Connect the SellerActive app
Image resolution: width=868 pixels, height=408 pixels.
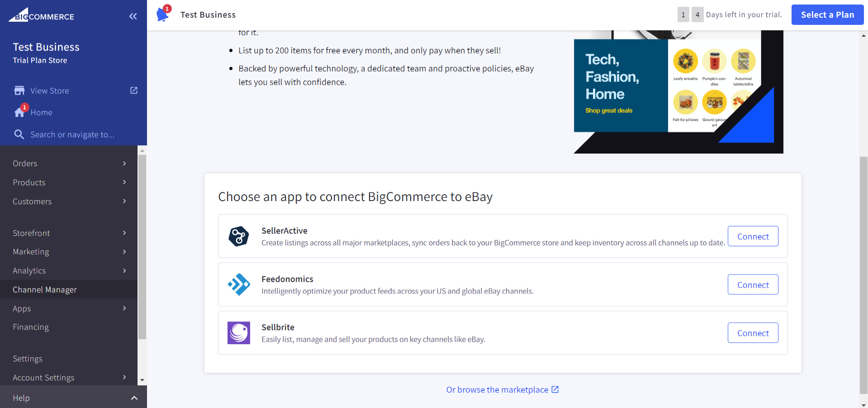[753, 236]
